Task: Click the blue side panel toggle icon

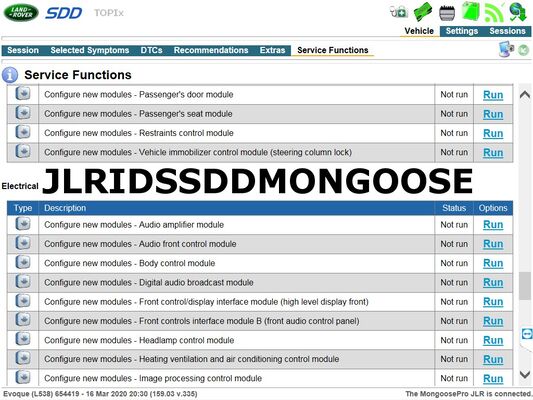Action: point(527,334)
